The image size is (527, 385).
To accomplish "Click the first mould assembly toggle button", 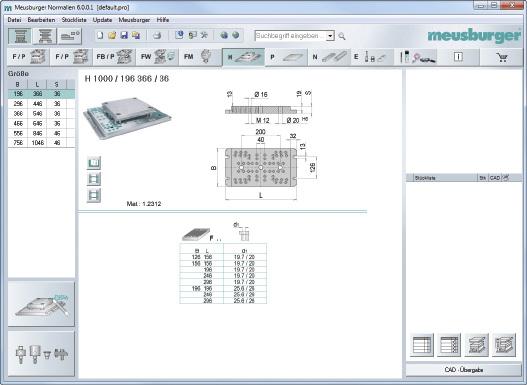I will tap(20, 36).
